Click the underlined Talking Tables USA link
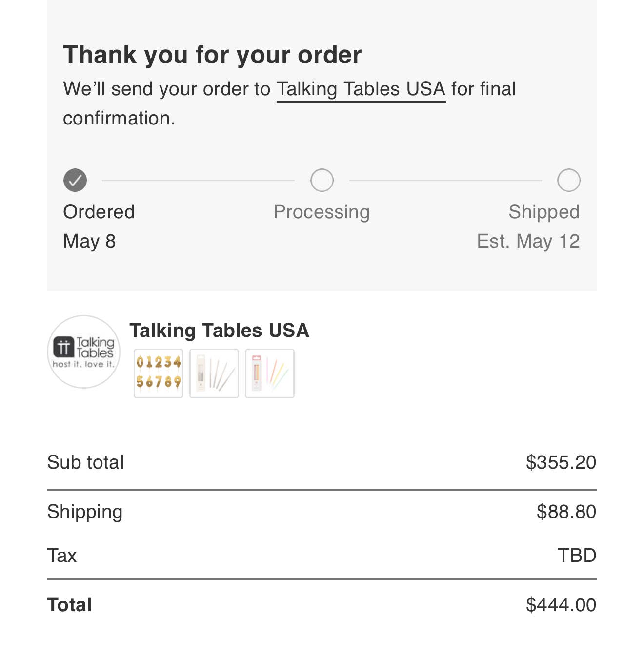Viewport: 644px width, 663px height. [x=361, y=89]
